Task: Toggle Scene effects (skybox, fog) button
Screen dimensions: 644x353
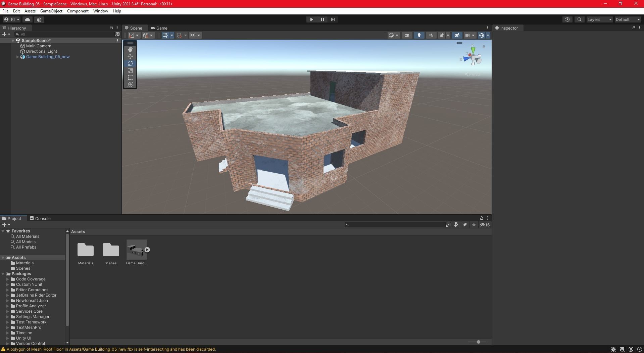Action: (x=442, y=35)
